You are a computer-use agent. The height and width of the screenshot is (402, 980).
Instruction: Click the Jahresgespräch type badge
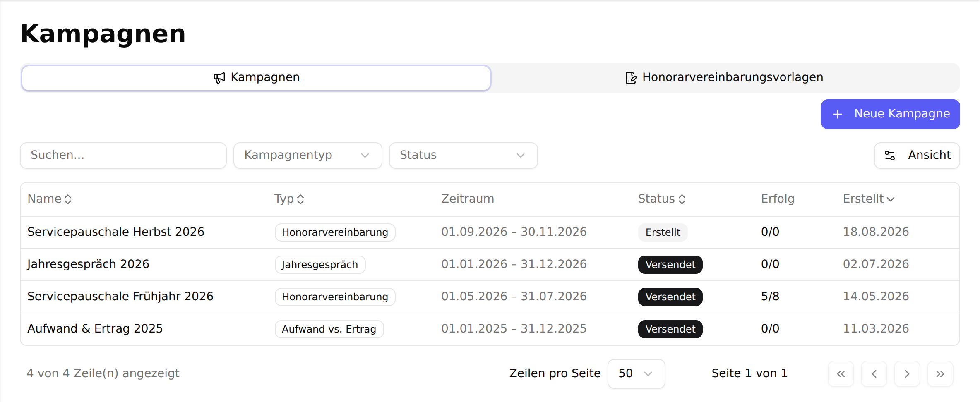[x=320, y=265]
